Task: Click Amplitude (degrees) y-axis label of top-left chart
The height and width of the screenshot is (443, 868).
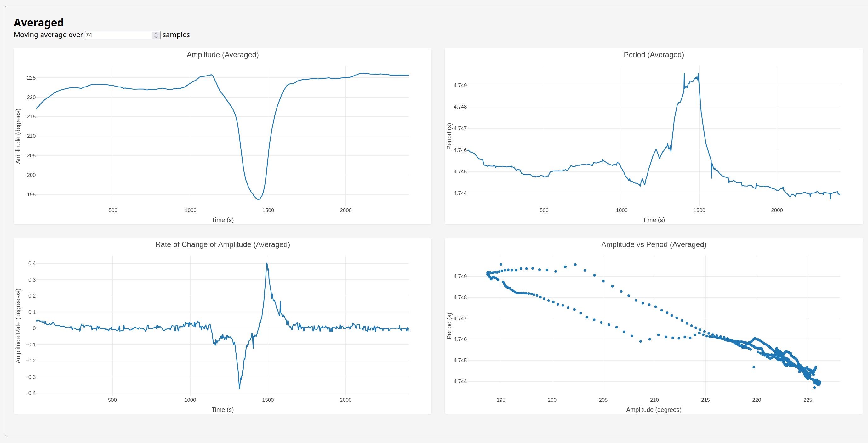Action: click(x=18, y=136)
